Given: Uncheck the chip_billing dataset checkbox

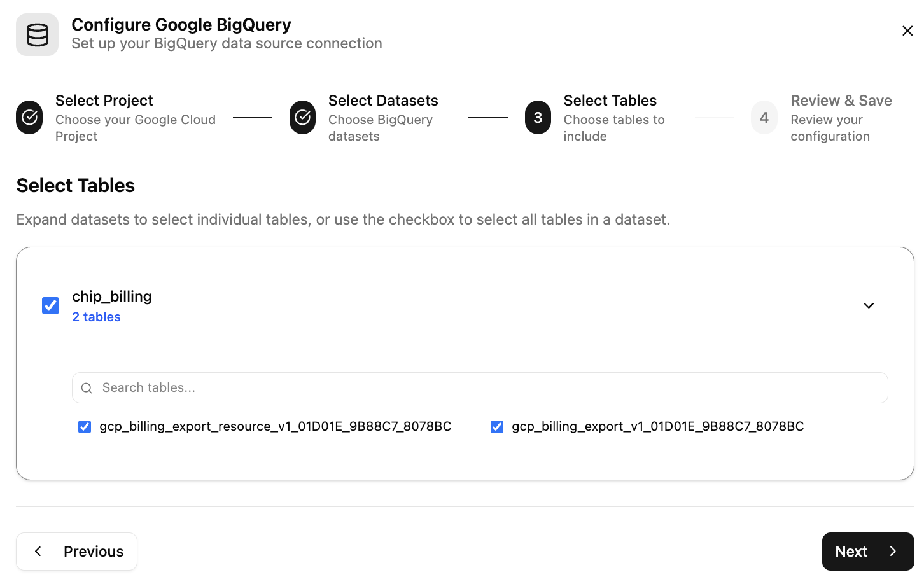Looking at the screenshot, I should tap(50, 305).
